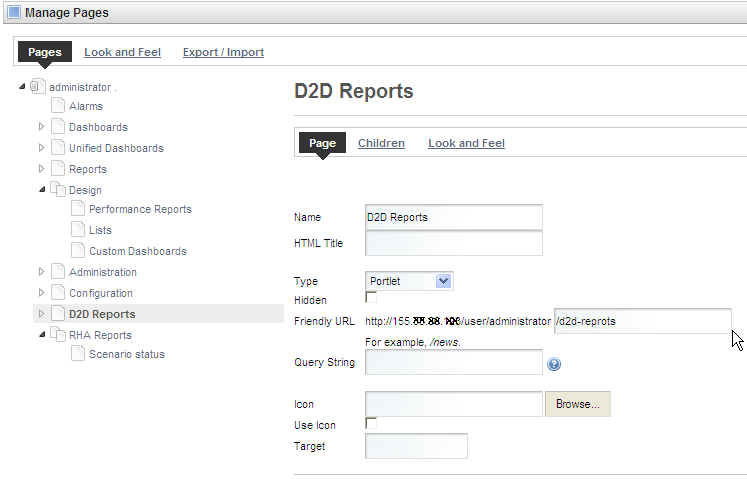Click the Query String help icon
Image resolution: width=747 pixels, height=479 pixels.
pyautogui.click(x=554, y=364)
